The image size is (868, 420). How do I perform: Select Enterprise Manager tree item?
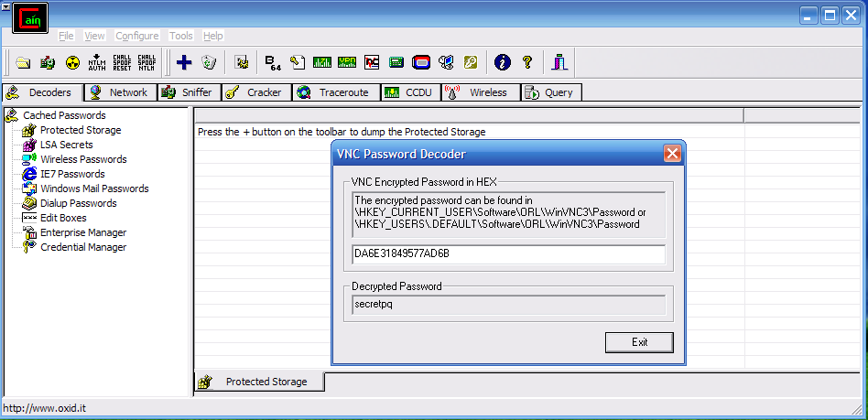pos(83,232)
